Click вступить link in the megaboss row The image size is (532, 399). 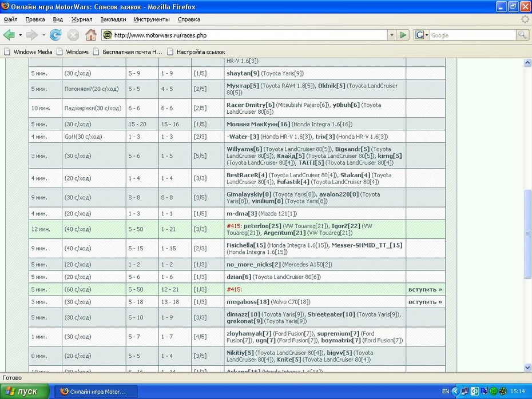click(425, 302)
